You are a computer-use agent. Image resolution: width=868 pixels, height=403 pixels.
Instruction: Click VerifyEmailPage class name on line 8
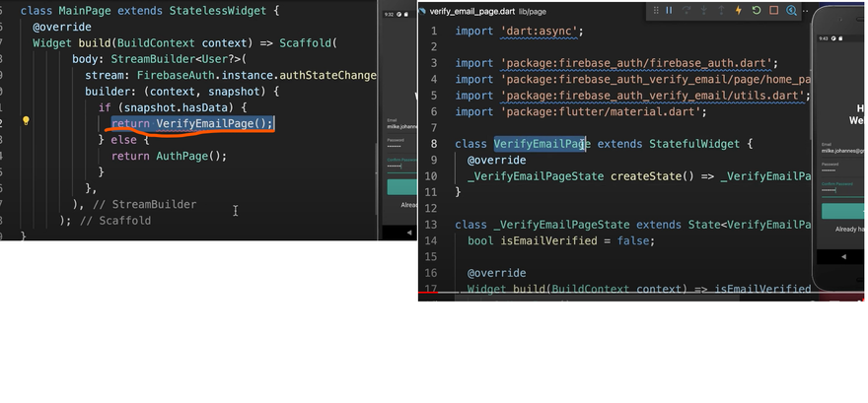(x=540, y=144)
